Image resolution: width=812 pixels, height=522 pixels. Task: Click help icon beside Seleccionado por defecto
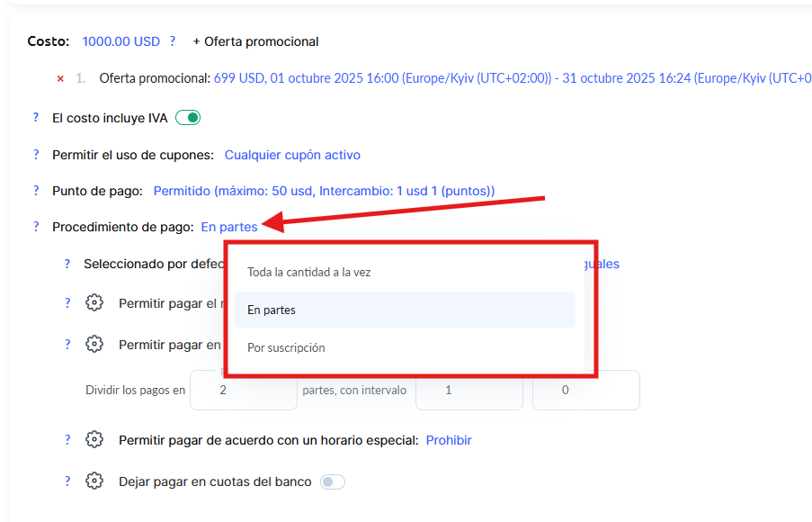pyautogui.click(x=67, y=265)
